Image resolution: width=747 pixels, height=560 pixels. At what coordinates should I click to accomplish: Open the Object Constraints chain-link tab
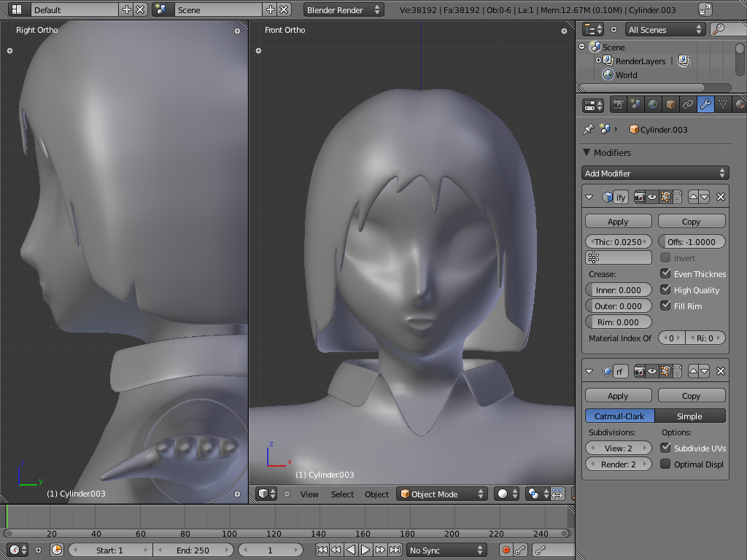(x=688, y=104)
